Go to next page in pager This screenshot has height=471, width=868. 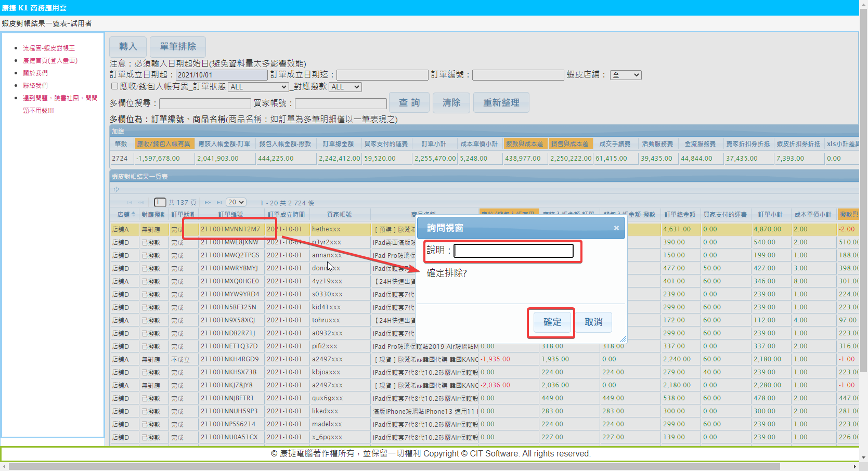(x=208, y=202)
